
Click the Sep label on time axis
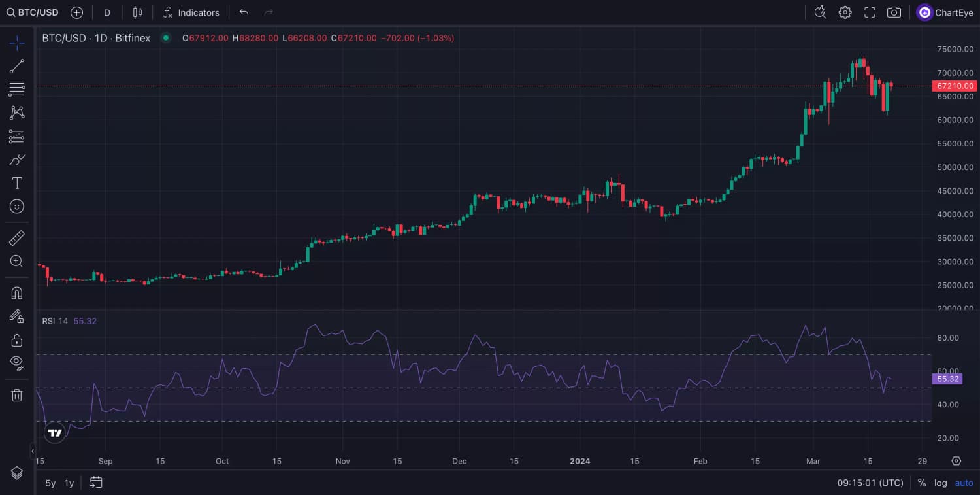[x=105, y=461]
